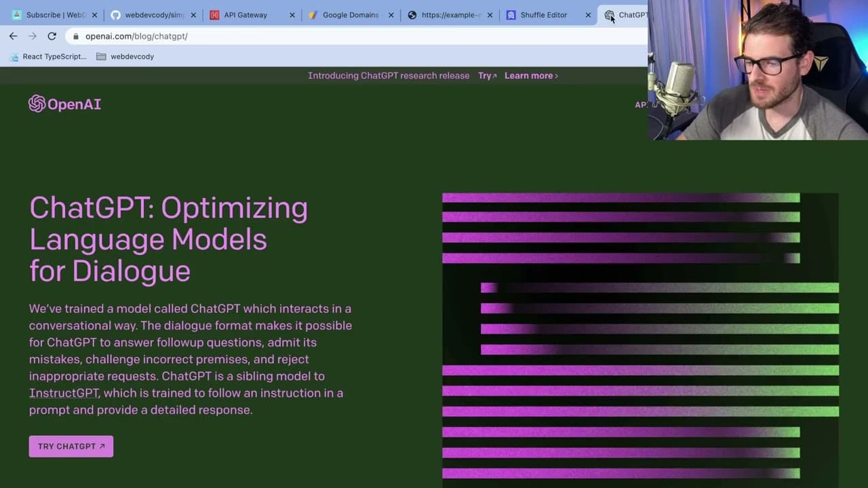Close the Subscribe | WebD tab
The image size is (868, 488).
(x=94, y=15)
